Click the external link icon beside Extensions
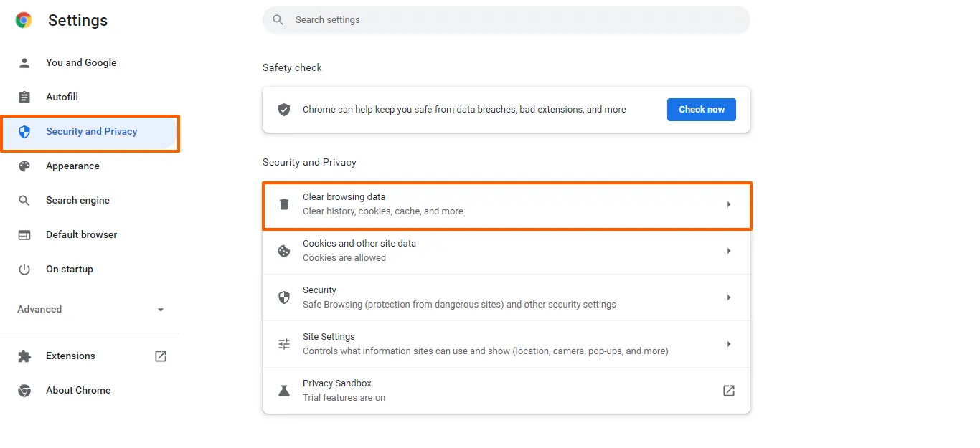980x448 pixels. click(x=161, y=356)
